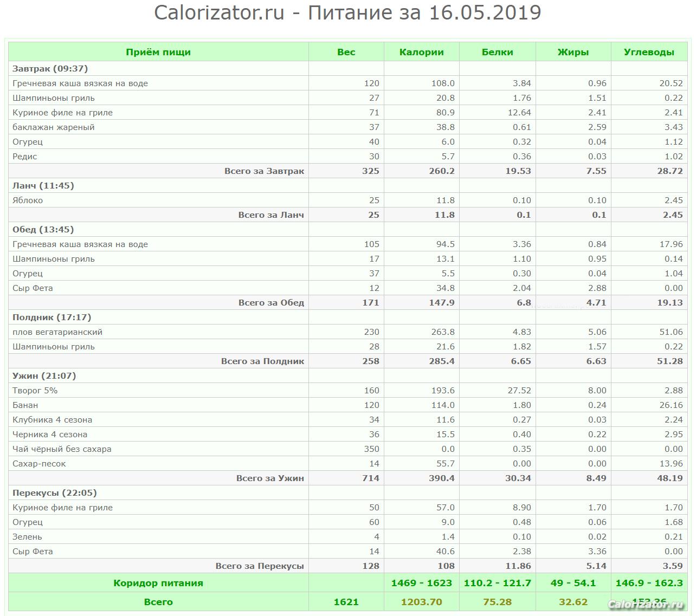The image size is (696, 616).
Task: Click the 'плов вегатарианский' food row
Action: pos(57,332)
